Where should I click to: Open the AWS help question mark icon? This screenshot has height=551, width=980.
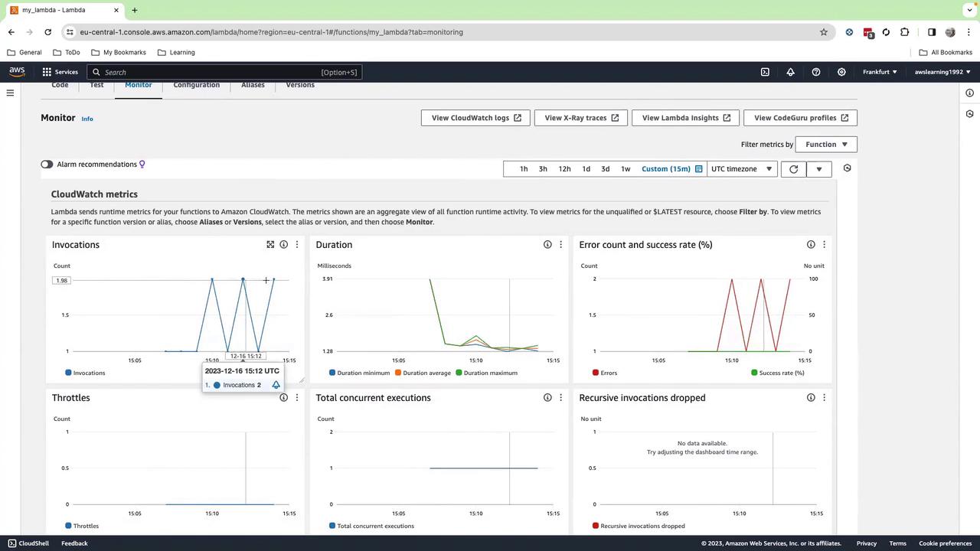pos(816,72)
